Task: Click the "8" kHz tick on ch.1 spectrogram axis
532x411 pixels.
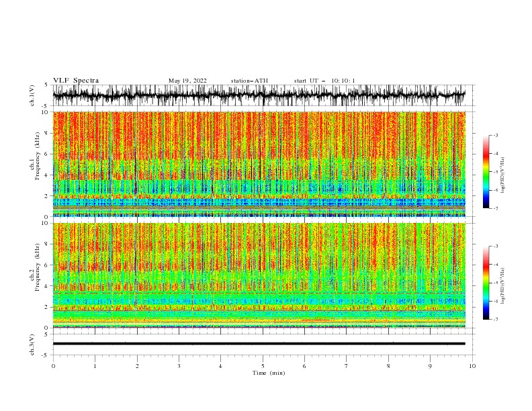Action: pyautogui.click(x=47, y=133)
